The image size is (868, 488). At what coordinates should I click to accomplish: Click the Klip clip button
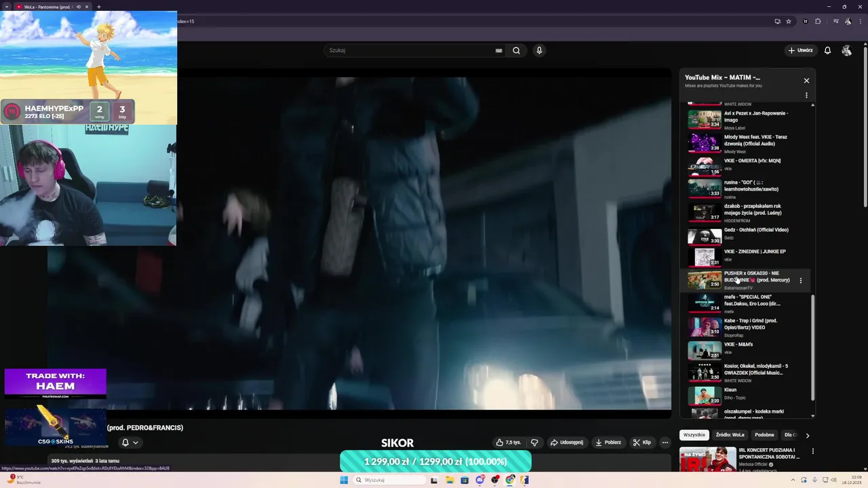642,443
